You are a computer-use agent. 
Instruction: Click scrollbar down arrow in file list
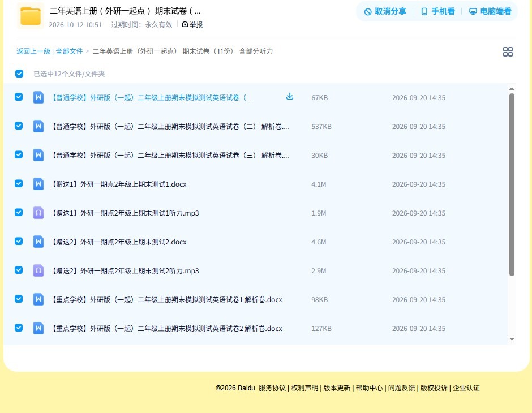512,339
